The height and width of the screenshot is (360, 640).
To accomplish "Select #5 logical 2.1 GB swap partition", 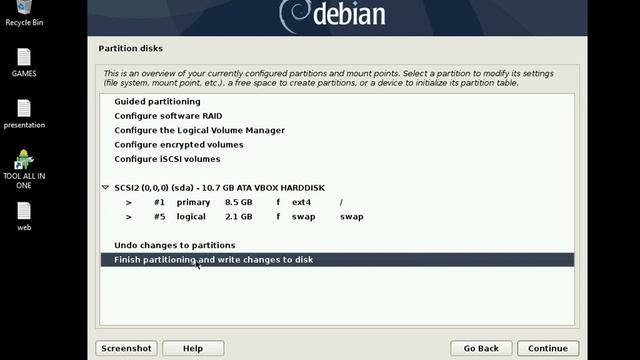I will pyautogui.click(x=337, y=216).
